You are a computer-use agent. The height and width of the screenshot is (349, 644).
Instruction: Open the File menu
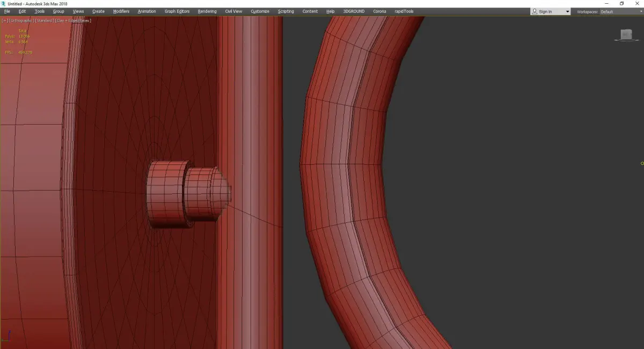[x=7, y=11]
